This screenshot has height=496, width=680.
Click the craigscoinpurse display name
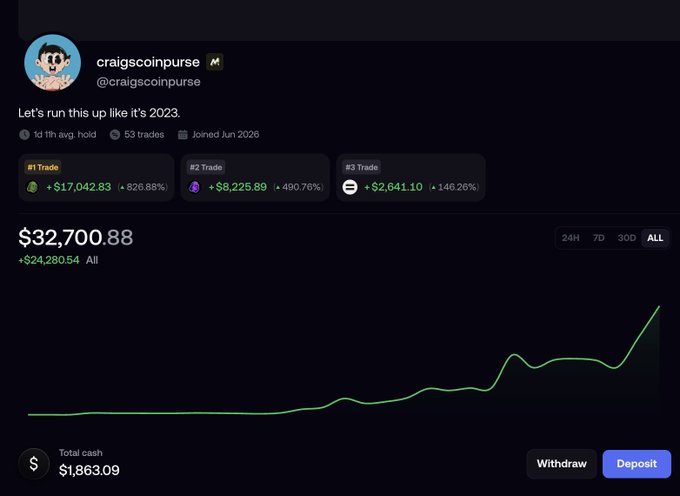pyautogui.click(x=148, y=62)
